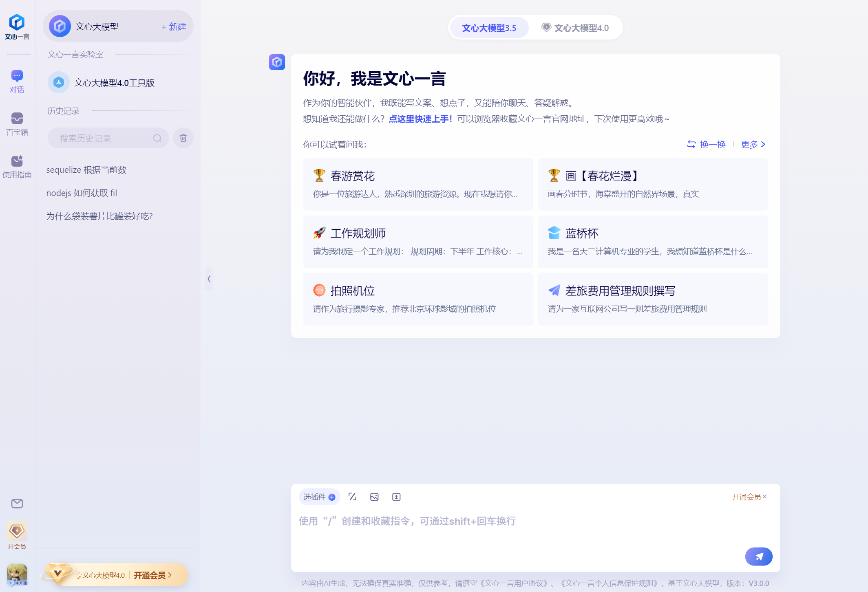Select the 春游赏花 suggestion card
This screenshot has height=592, width=868.
[418, 184]
